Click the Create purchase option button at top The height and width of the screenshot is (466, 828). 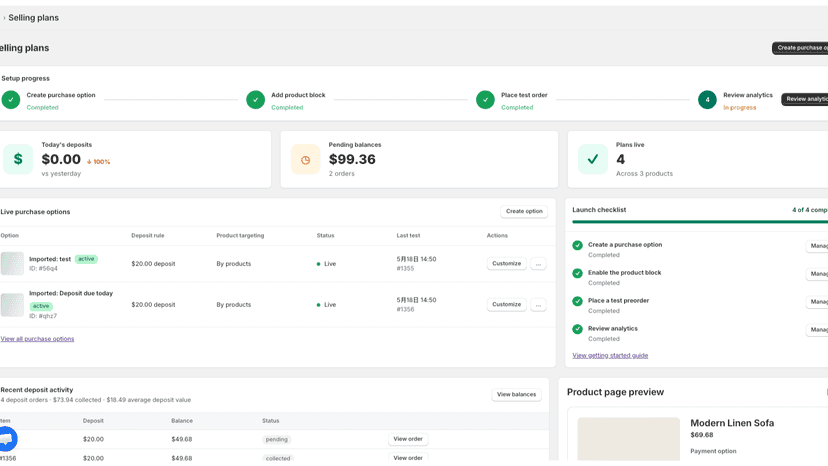point(800,48)
